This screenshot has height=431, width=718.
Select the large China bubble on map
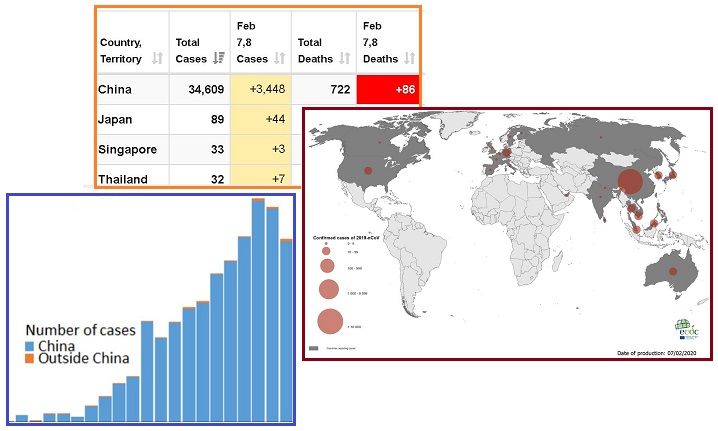click(630, 182)
